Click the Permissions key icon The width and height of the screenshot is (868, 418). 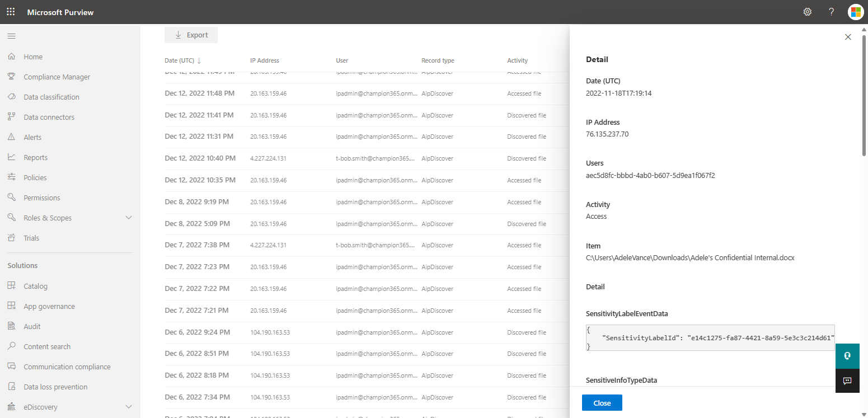point(11,198)
